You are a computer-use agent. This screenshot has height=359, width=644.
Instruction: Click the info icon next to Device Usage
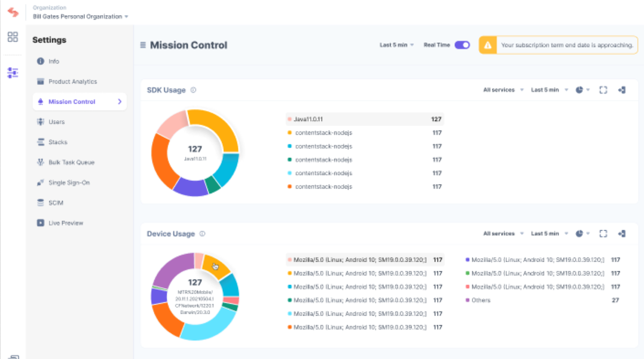coord(202,234)
